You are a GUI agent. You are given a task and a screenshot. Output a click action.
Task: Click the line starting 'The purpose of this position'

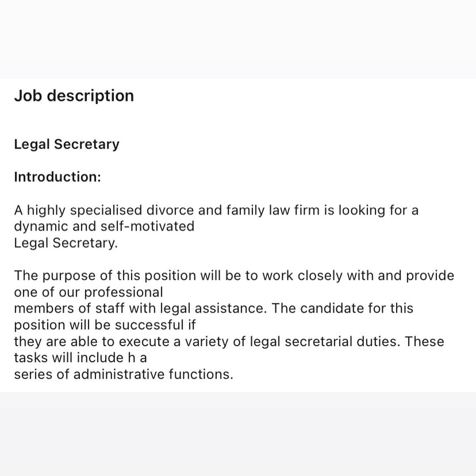pyautogui.click(x=234, y=276)
